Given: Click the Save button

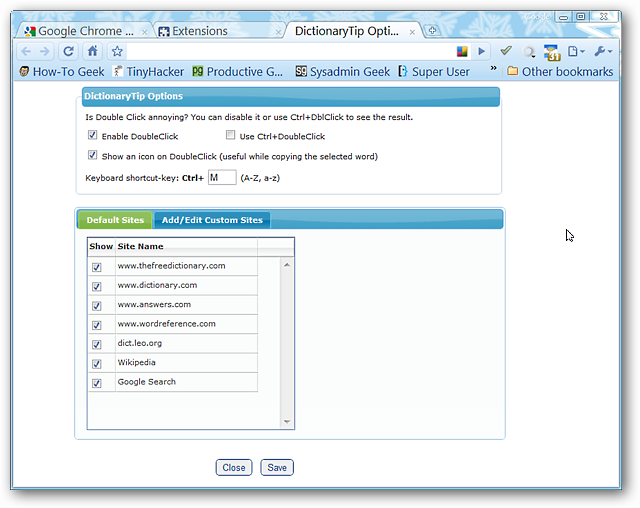Looking at the screenshot, I should point(277,468).
